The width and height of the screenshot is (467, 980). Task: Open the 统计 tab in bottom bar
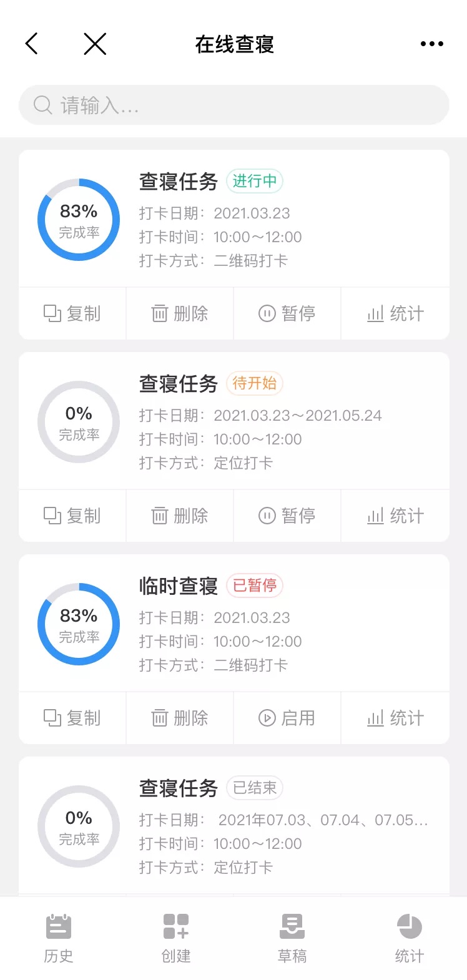[x=409, y=938]
